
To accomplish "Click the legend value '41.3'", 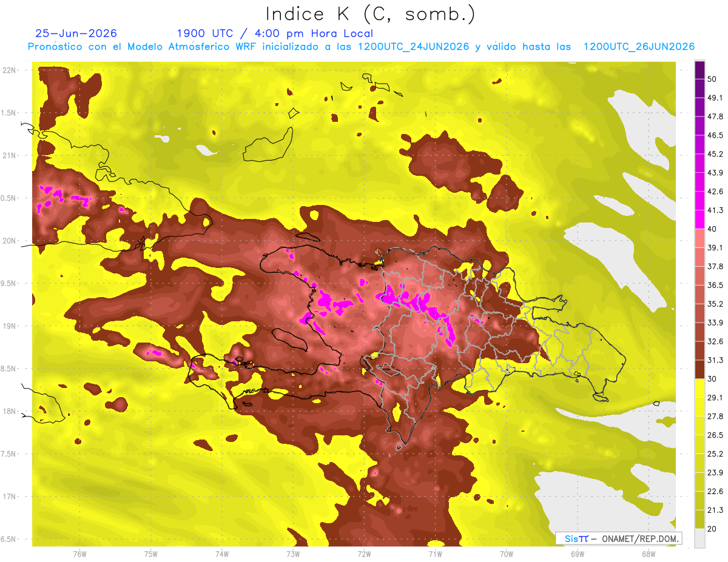I will click(x=715, y=210).
